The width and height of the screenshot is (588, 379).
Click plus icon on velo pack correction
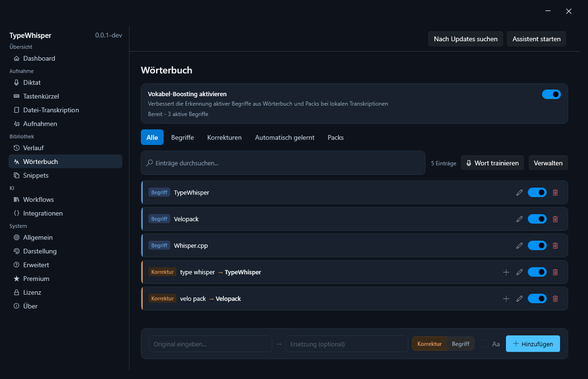pos(506,298)
